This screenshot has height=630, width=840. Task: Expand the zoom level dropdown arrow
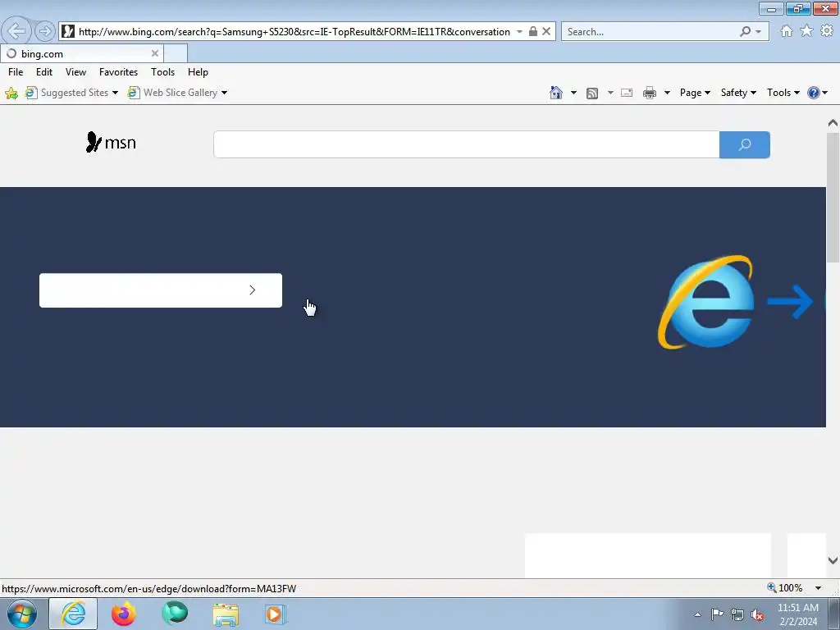(x=818, y=588)
